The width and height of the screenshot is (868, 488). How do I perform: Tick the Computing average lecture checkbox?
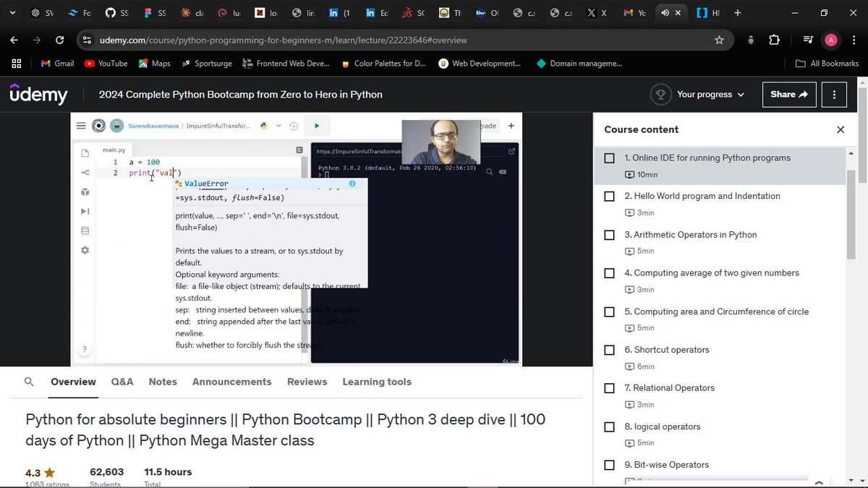point(609,273)
